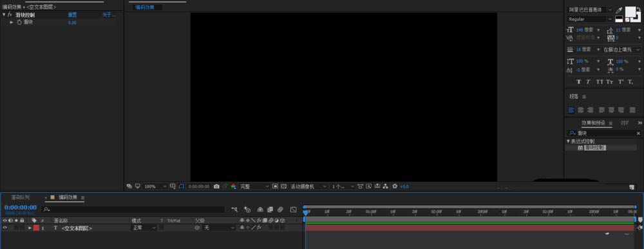Click the reset exposure icon in viewer
This screenshot has height=249, width=644.
click(395, 186)
